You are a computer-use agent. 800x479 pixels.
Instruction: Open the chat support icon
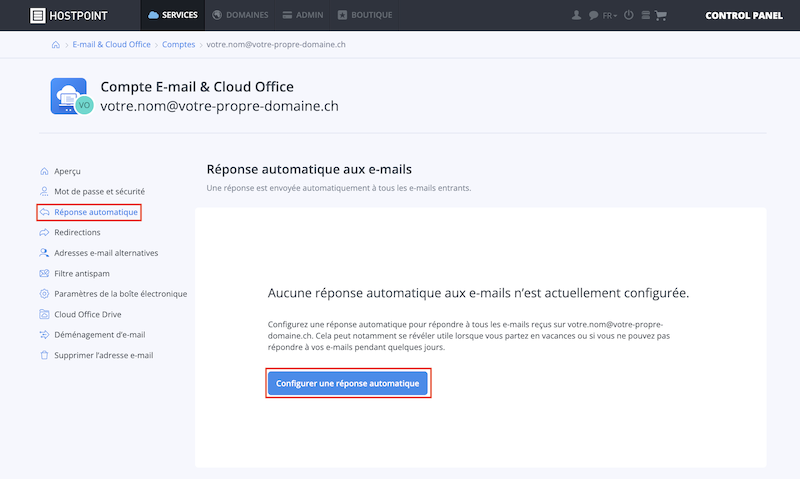point(593,15)
